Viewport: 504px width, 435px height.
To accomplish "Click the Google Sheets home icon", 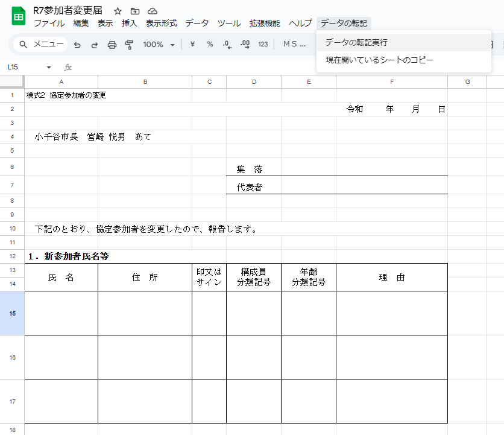I will coord(19,16).
